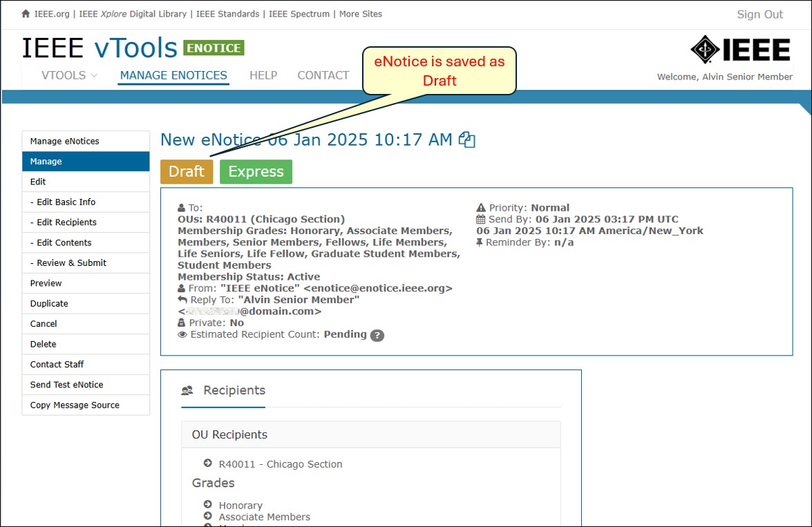Image resolution: width=812 pixels, height=527 pixels.
Task: Click the OU Recipients panel header
Action: click(x=371, y=435)
